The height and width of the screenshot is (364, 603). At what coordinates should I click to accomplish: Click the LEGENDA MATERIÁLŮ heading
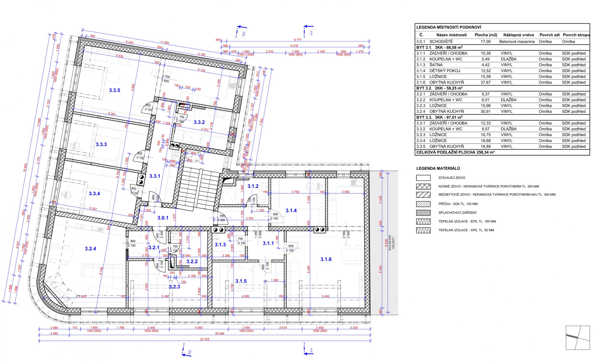tap(438, 168)
